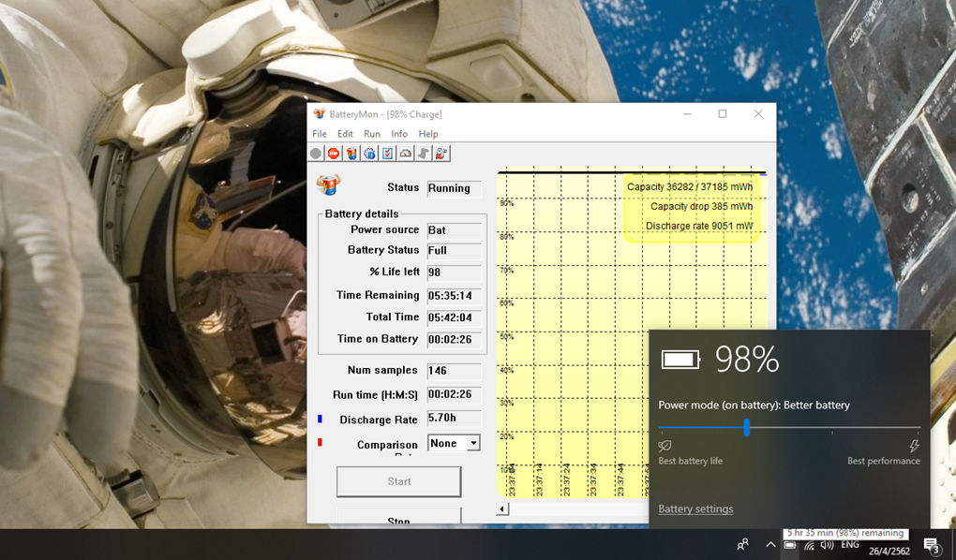Click the Wi-Fi network tray icon
Viewport: 956px width, 560px height.
point(809,545)
